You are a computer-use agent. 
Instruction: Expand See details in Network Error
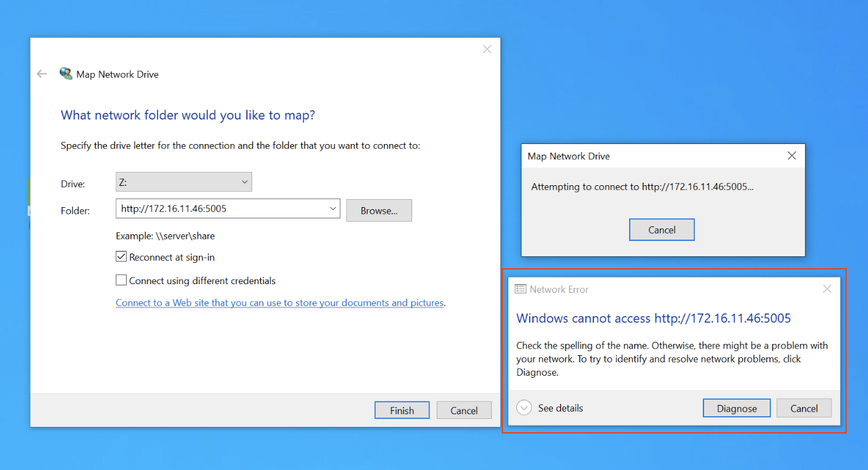(524, 408)
